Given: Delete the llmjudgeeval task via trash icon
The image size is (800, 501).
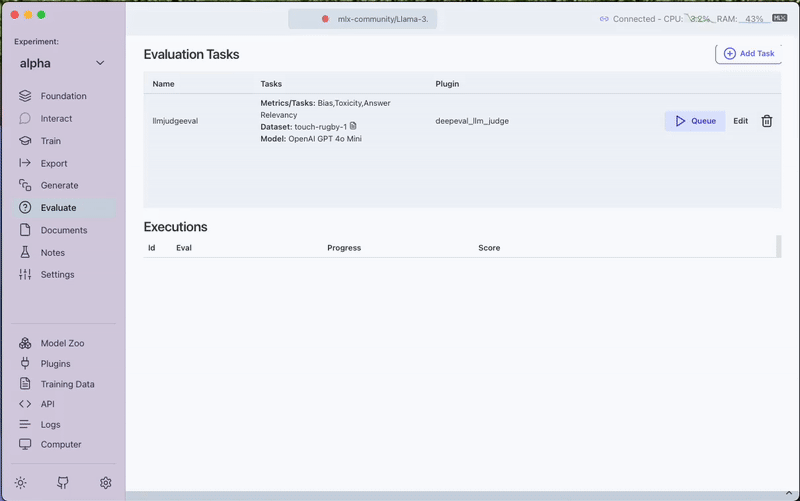Looking at the screenshot, I should [x=767, y=121].
